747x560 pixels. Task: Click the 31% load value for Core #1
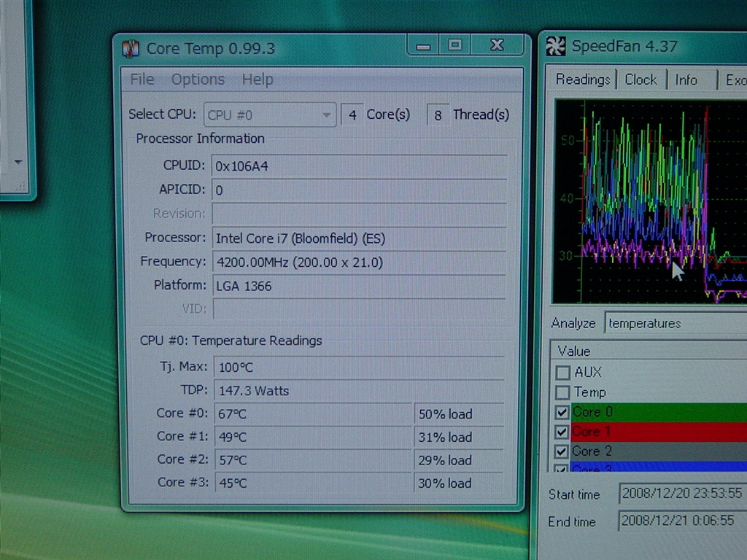point(460,437)
